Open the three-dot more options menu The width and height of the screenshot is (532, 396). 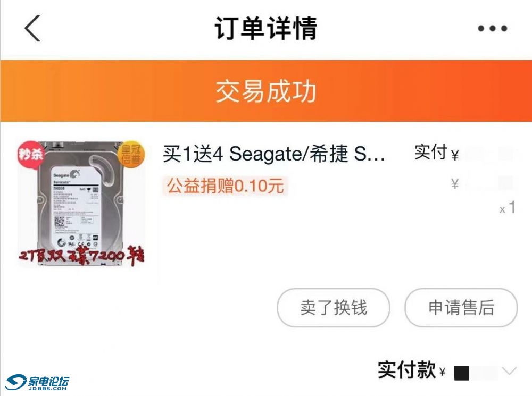point(492,29)
